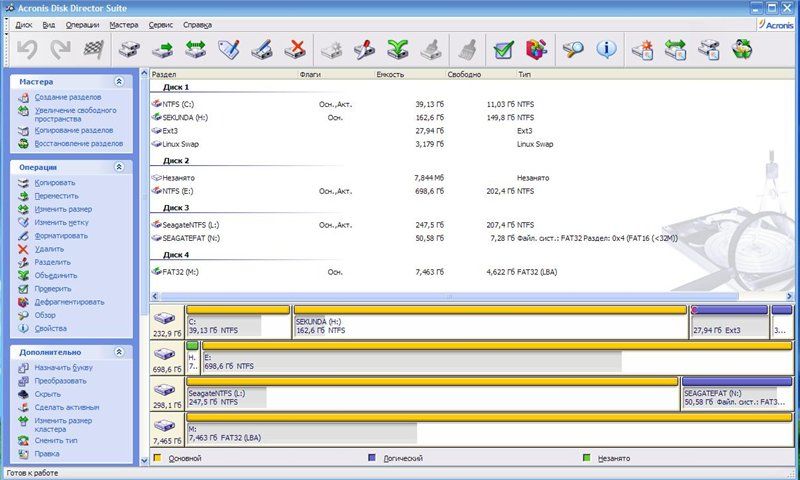Select the 27,94 Гб Ext3 block in disk map
Screen dimensions: 800x480
(730, 322)
